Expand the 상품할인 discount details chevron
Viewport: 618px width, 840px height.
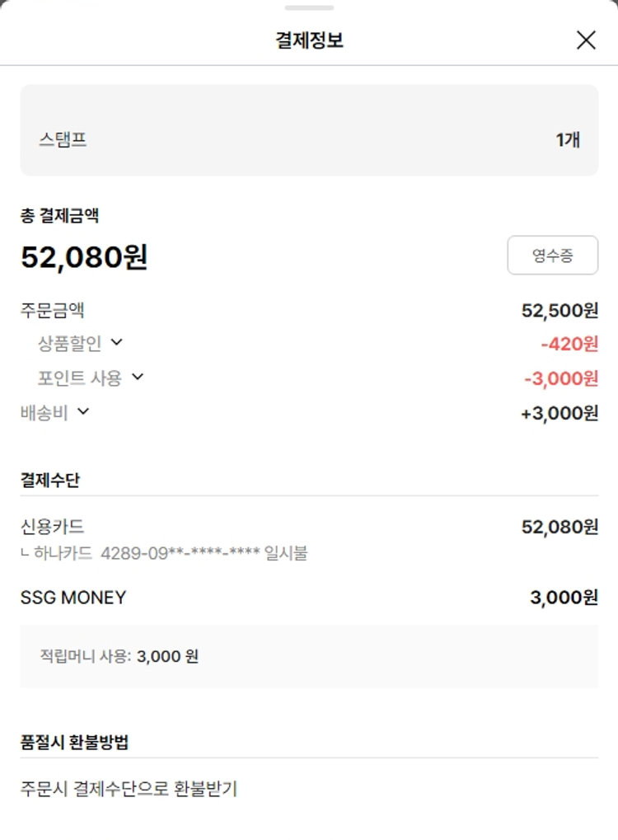pyautogui.click(x=116, y=342)
